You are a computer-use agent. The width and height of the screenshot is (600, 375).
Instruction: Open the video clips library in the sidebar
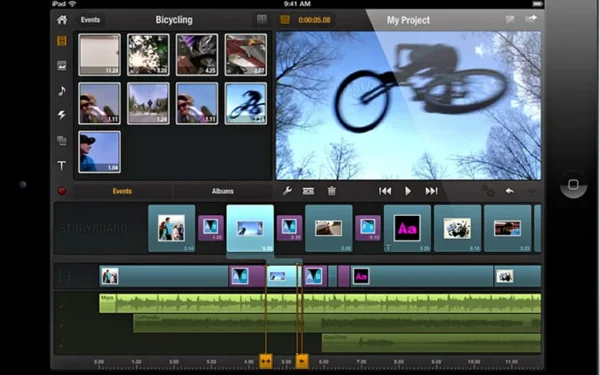coord(62,41)
